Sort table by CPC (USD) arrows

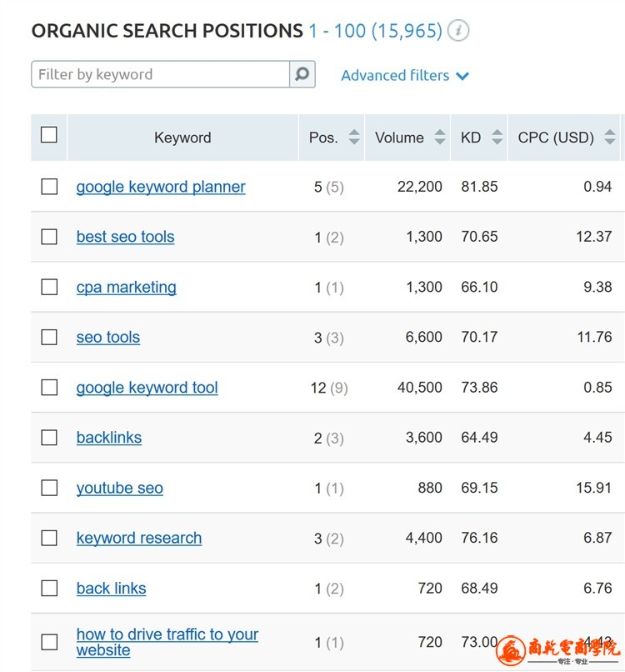click(x=610, y=138)
